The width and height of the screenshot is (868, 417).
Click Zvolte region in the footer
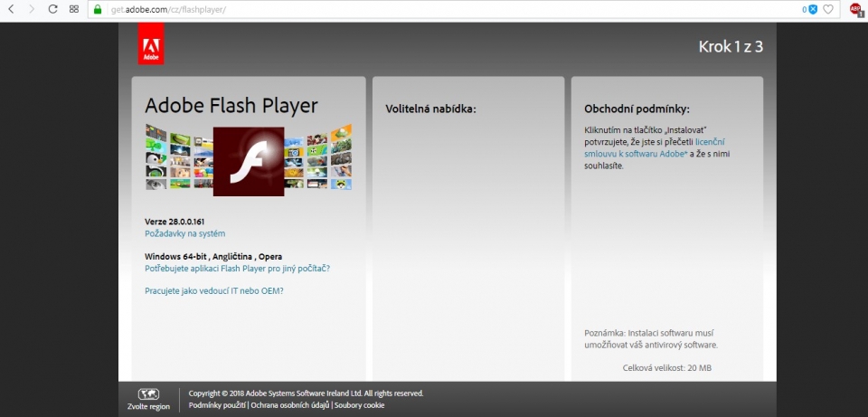[x=148, y=407]
